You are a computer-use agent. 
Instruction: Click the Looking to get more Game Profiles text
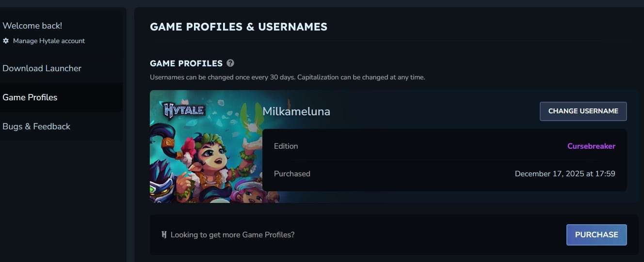(x=232, y=235)
